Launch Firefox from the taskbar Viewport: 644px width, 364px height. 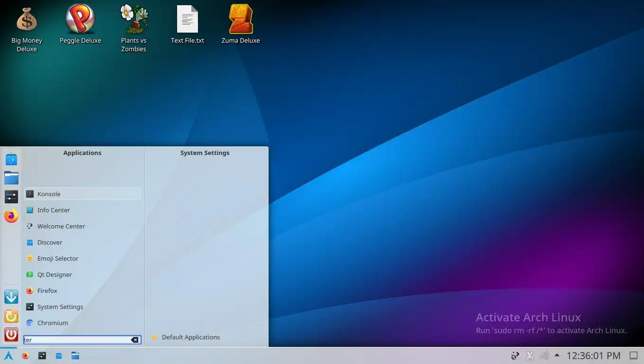click(x=26, y=355)
